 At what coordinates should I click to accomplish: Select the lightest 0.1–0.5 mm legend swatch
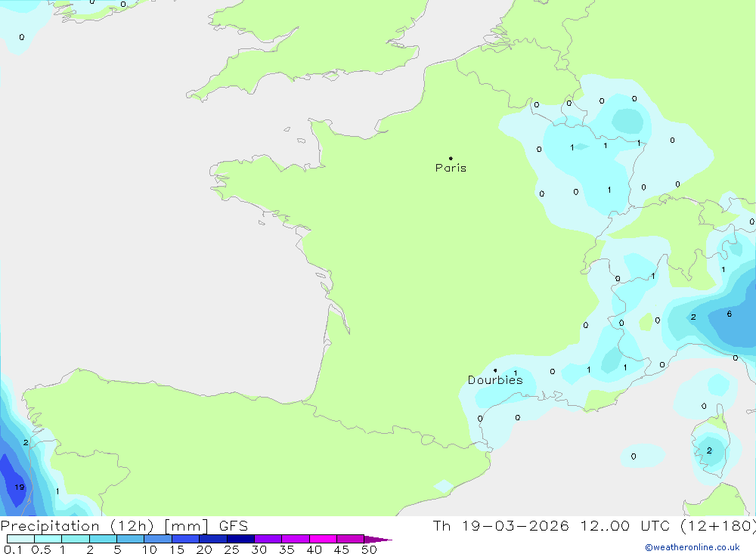[20, 539]
